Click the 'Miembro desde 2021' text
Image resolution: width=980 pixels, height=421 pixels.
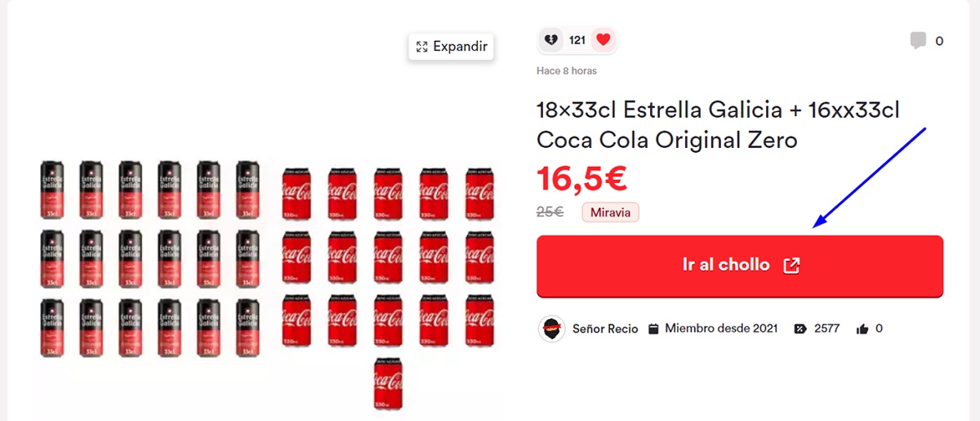point(721,329)
